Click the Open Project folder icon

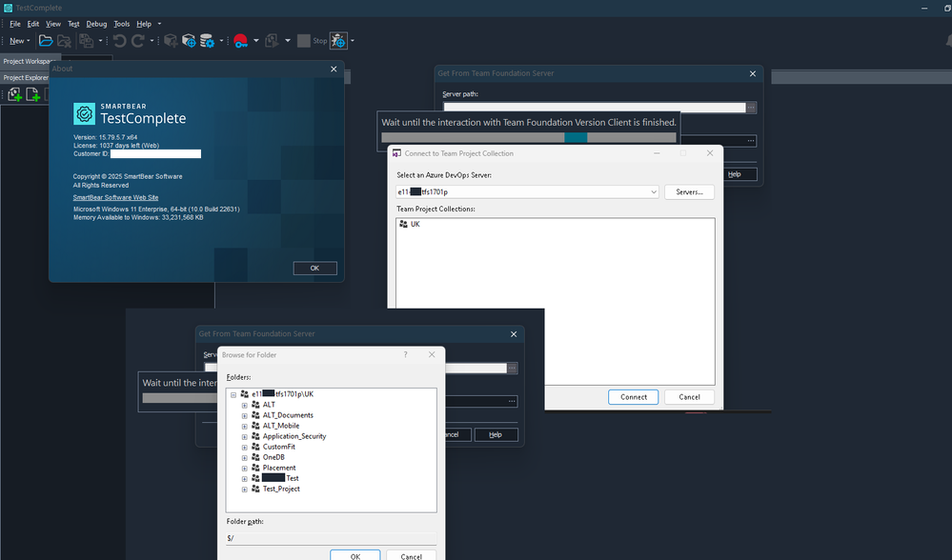[45, 41]
